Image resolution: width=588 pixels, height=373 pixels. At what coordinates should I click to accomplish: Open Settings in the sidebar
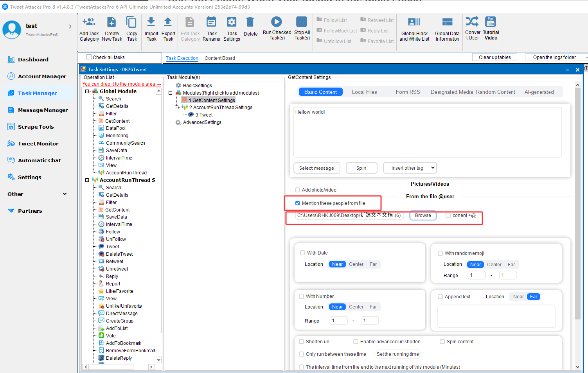(x=25, y=177)
